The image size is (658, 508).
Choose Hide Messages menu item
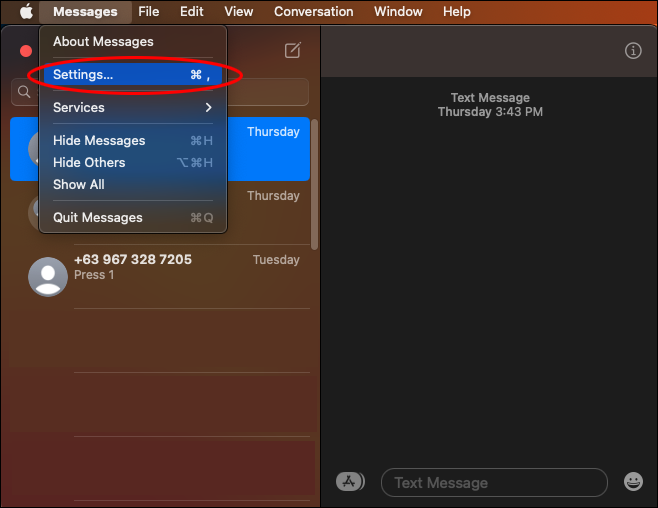pos(133,141)
